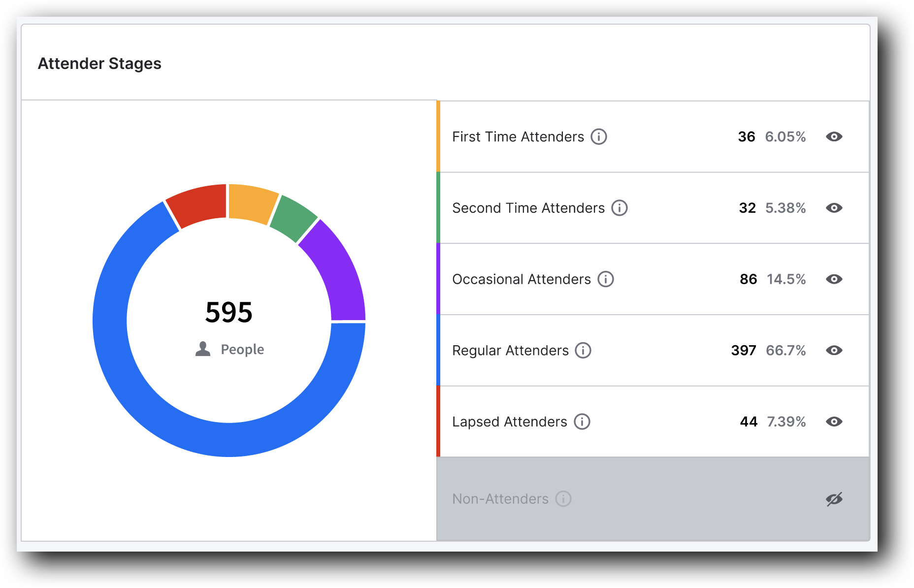Screen dimensions: 914x588
Task: Click the 595 total people count
Action: [228, 312]
